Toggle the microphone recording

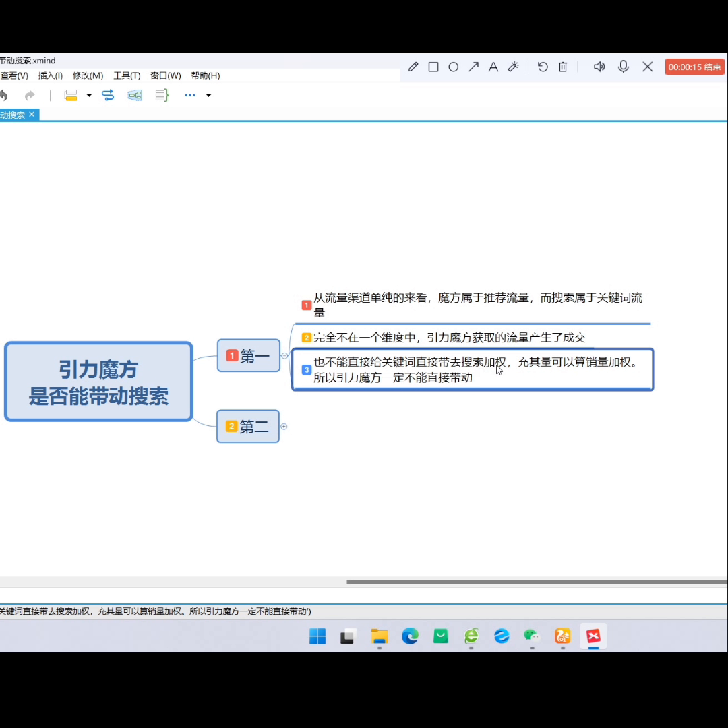coord(623,67)
